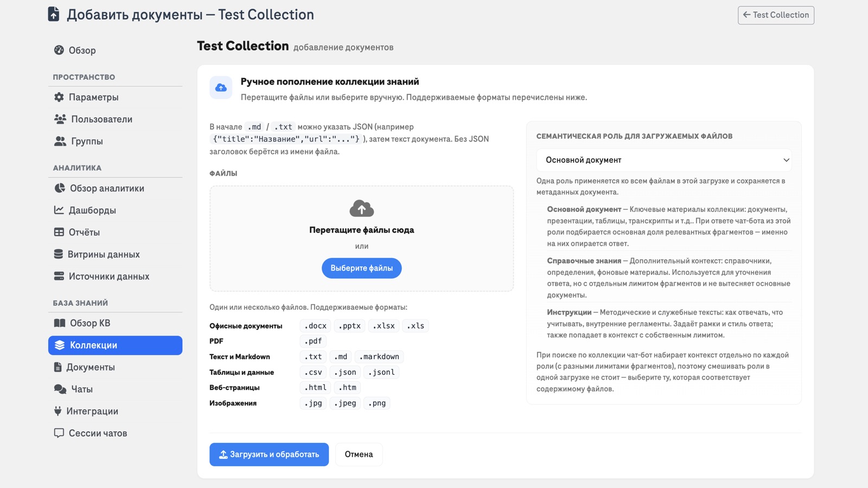Viewport: 868px width, 488px height.
Task: Click the blue cloud upload header icon
Action: (x=221, y=87)
